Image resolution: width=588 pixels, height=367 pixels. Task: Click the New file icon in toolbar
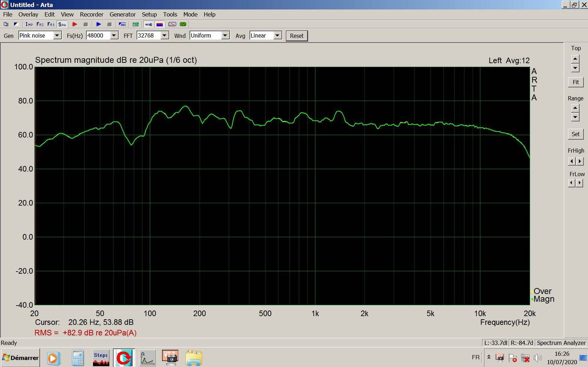click(6, 24)
